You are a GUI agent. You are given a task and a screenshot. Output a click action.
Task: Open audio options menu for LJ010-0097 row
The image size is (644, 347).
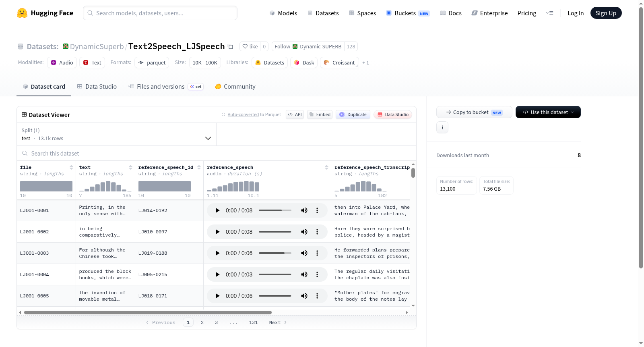(317, 232)
